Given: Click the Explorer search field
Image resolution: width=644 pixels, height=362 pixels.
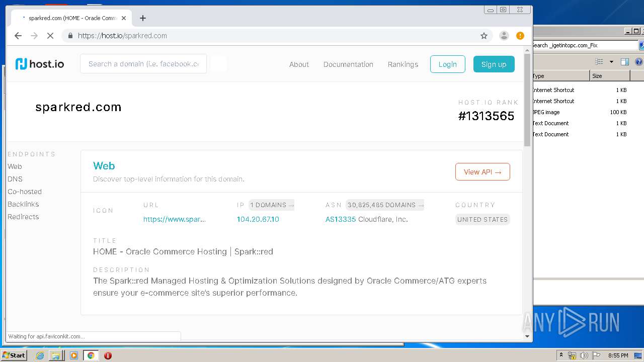Looking at the screenshot, I should click(585, 45).
